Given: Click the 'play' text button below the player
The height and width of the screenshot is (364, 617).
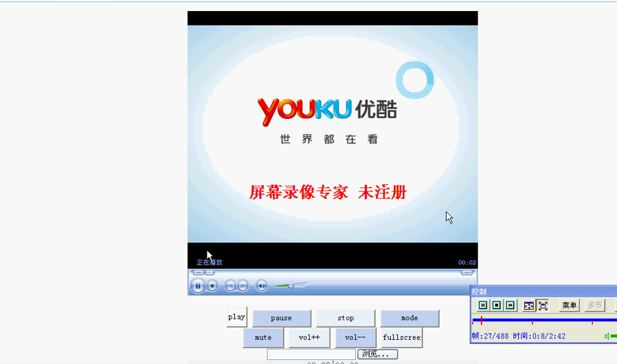Looking at the screenshot, I should point(237,317).
